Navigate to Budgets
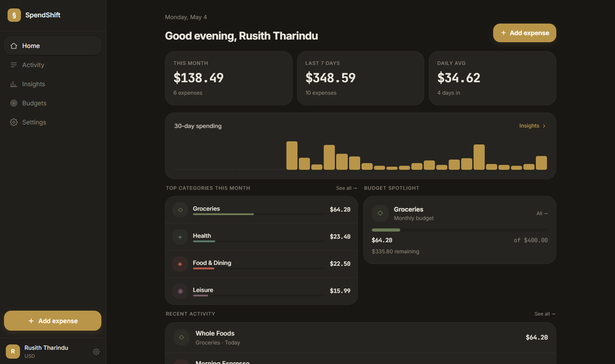The width and height of the screenshot is (615, 364). tap(52, 103)
